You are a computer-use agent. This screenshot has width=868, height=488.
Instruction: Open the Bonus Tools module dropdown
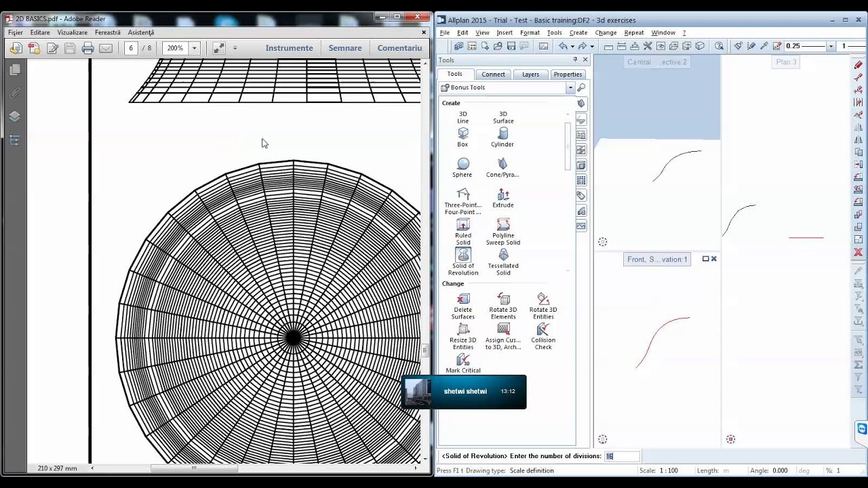point(570,87)
